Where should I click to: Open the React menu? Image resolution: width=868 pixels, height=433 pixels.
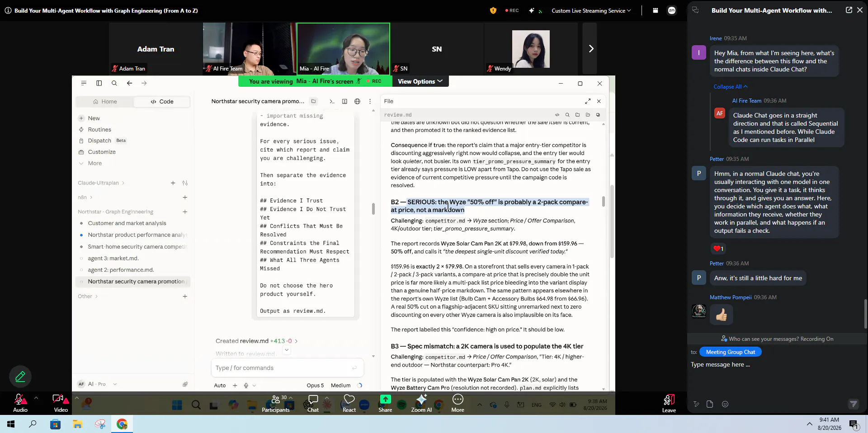pos(349,403)
